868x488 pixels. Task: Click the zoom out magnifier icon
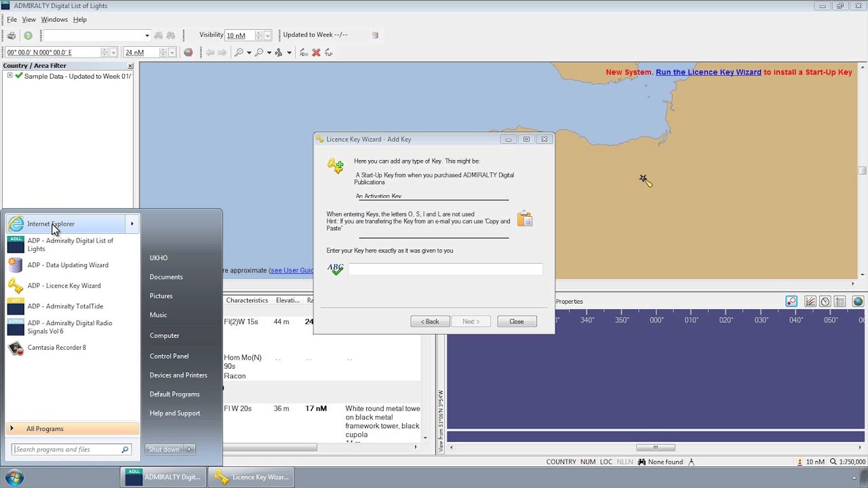[259, 52]
